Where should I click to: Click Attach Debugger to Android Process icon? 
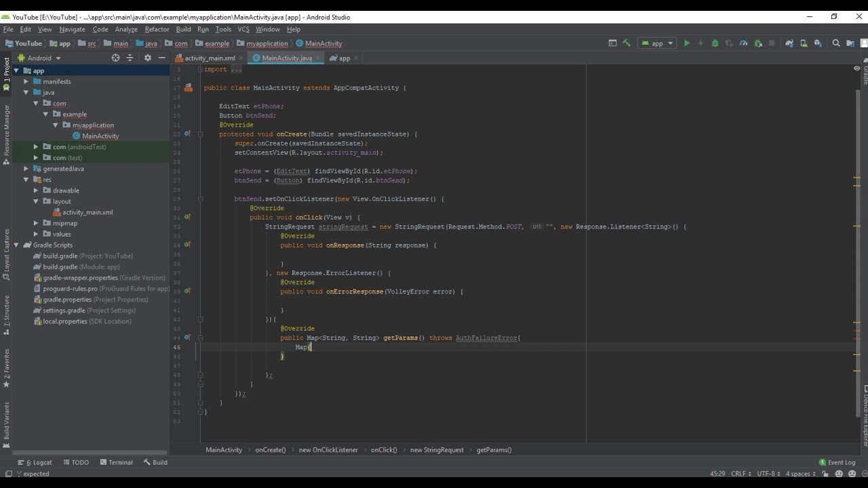[757, 43]
